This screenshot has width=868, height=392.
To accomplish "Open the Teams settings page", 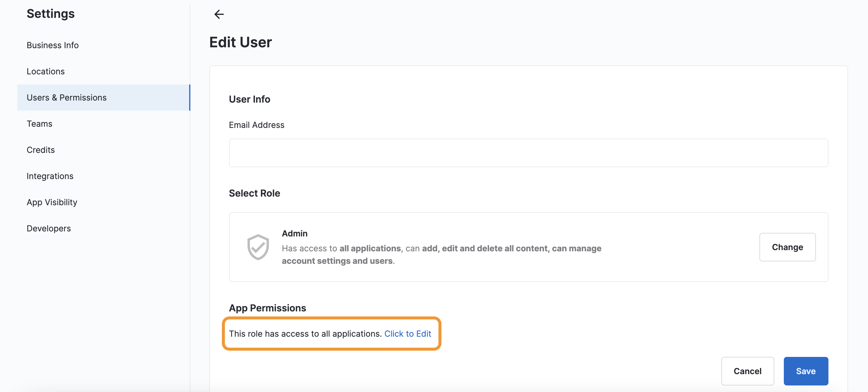I will point(40,124).
